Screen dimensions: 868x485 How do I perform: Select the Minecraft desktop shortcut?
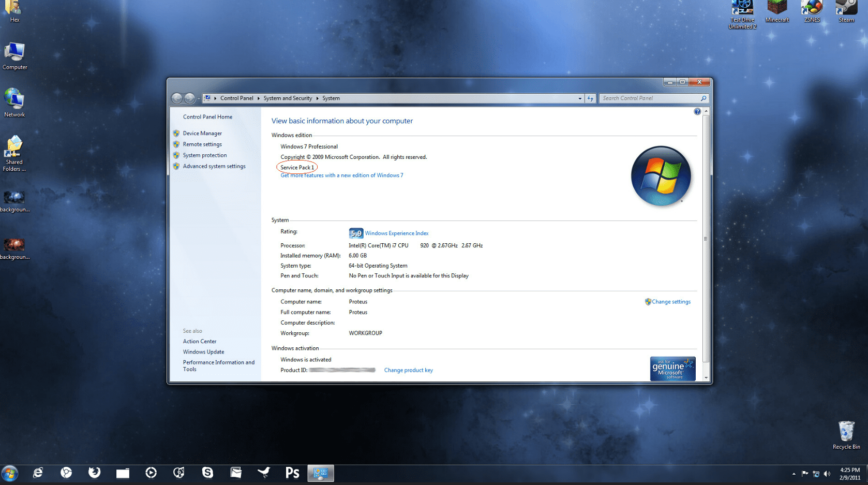click(x=777, y=12)
